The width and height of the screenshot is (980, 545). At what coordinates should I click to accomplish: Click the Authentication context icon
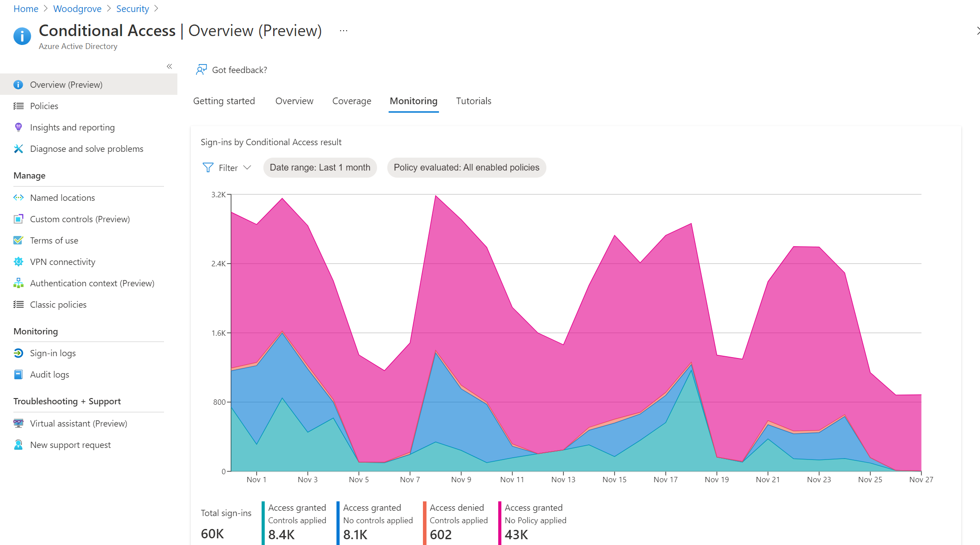(x=18, y=283)
